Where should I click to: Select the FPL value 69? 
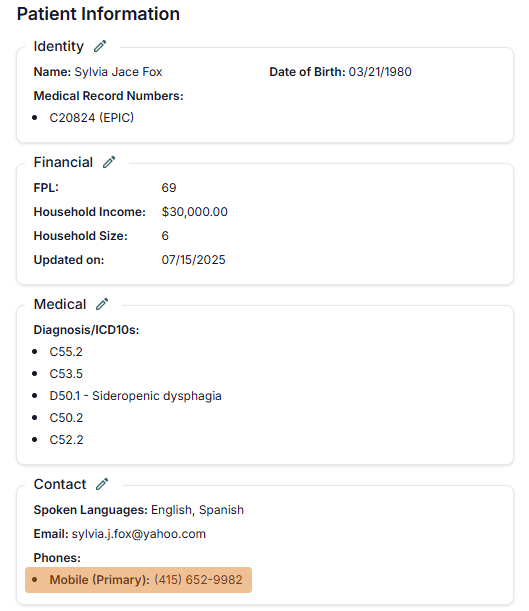169,188
